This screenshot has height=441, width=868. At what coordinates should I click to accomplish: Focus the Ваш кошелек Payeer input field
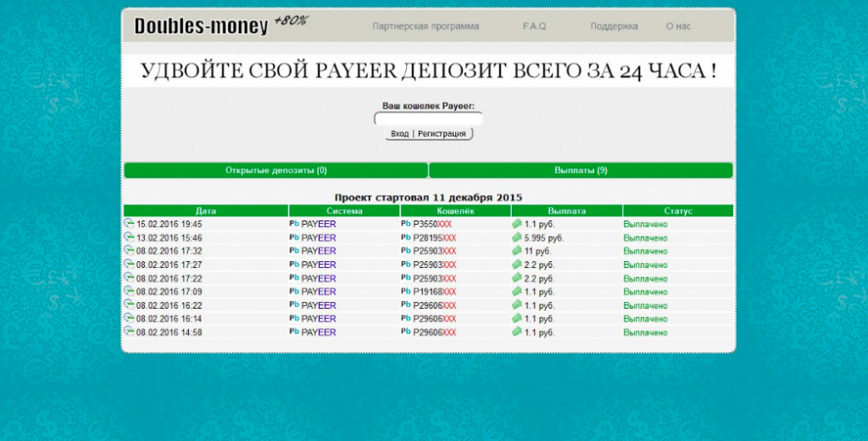[428, 119]
